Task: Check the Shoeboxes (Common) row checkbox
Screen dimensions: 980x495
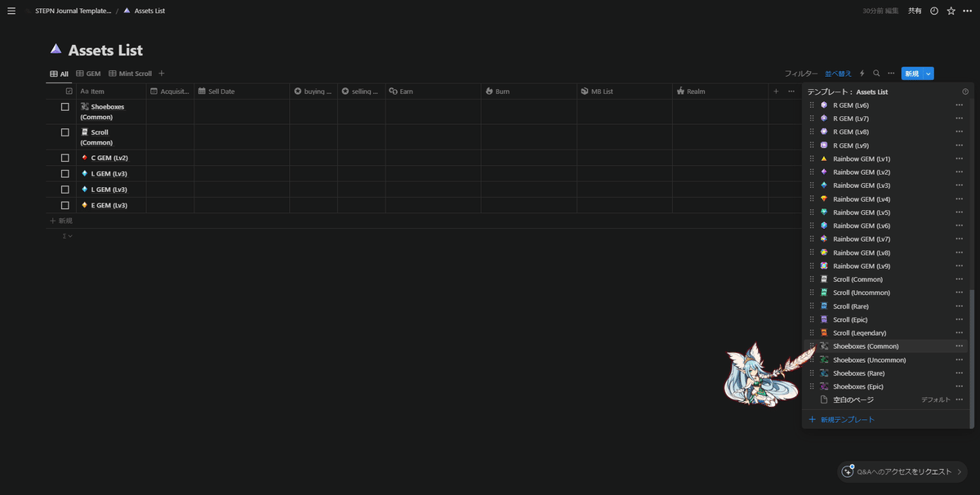Action: click(x=65, y=107)
